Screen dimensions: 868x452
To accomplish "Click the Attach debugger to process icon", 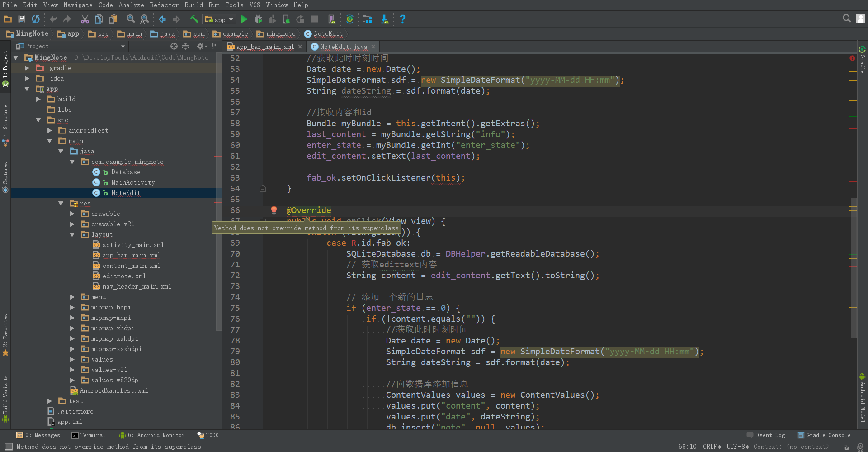I will 286,19.
